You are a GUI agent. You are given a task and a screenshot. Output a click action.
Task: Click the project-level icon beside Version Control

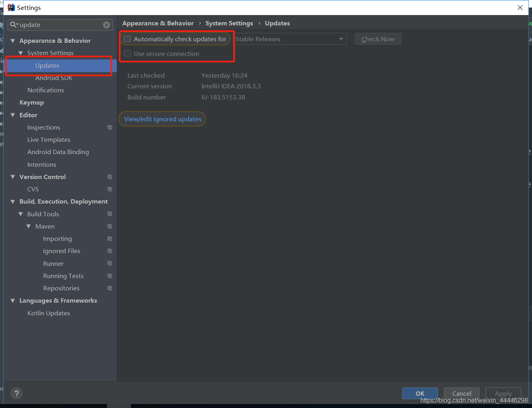coord(110,177)
